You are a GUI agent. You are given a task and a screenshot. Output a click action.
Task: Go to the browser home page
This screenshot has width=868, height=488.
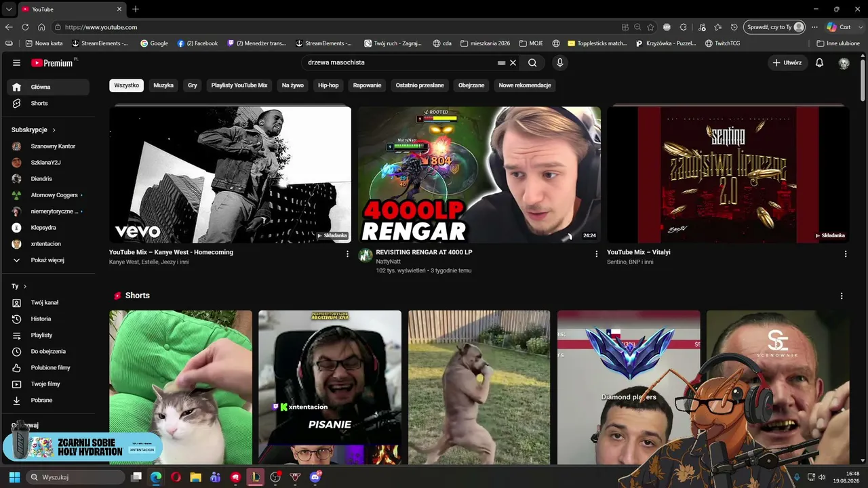point(41,27)
